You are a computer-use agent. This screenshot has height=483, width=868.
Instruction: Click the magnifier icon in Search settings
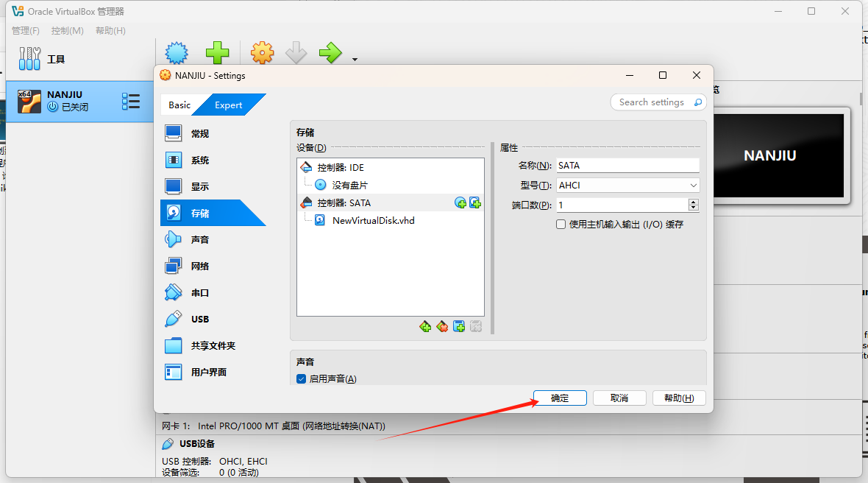[x=697, y=102]
